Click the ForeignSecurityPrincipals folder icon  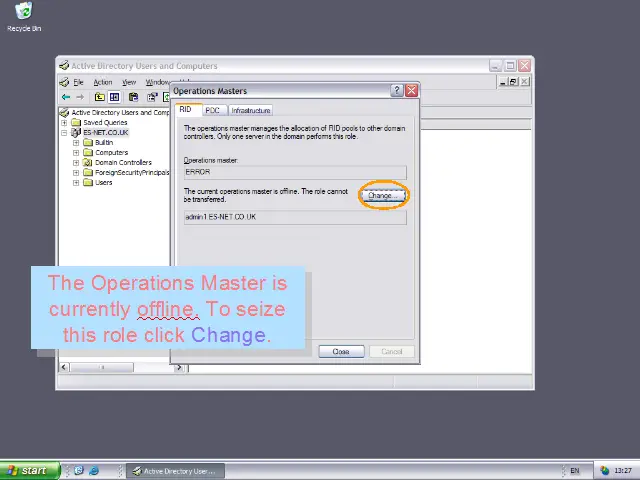88,172
